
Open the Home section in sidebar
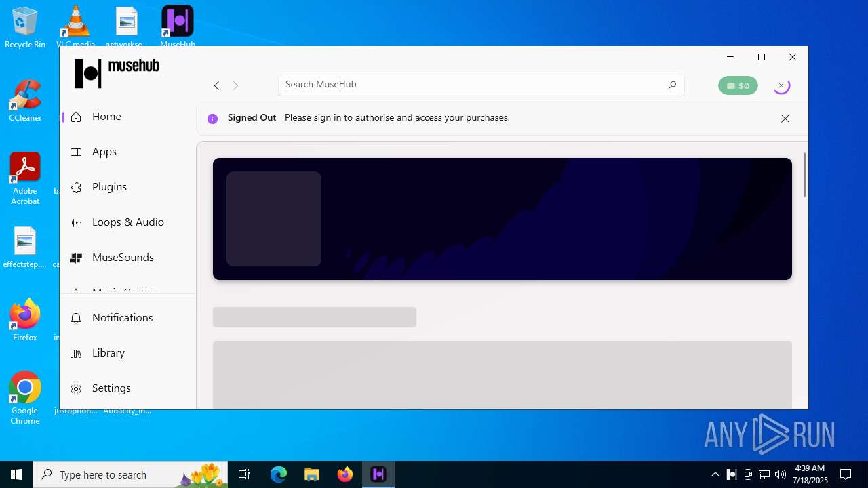pos(128,117)
